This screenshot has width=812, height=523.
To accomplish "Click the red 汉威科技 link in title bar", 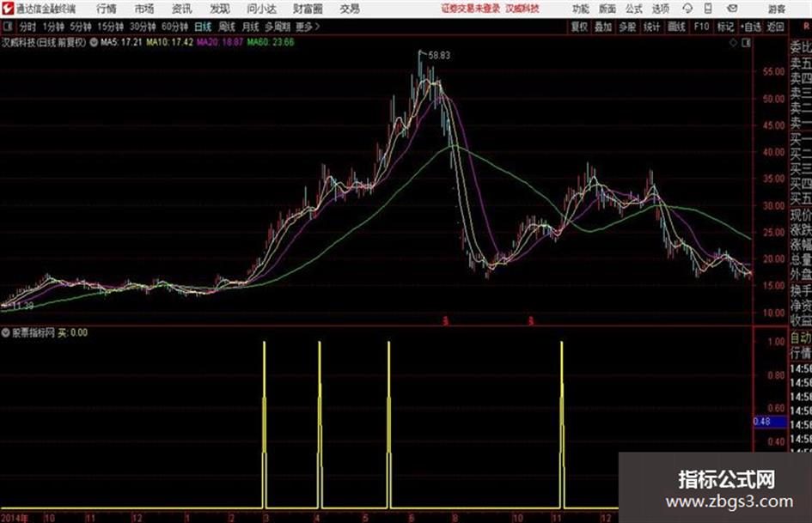I will coord(522,9).
